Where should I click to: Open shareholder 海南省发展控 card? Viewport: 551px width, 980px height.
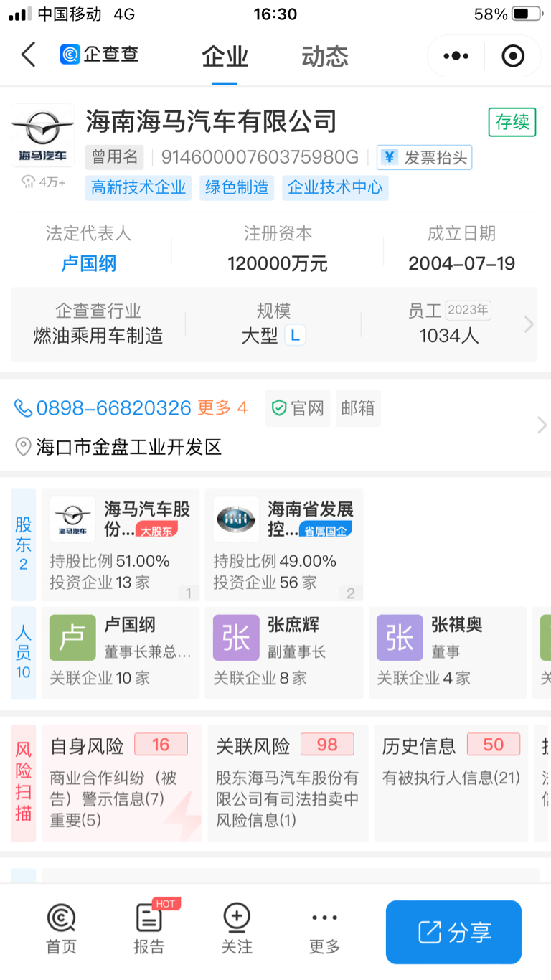click(284, 545)
